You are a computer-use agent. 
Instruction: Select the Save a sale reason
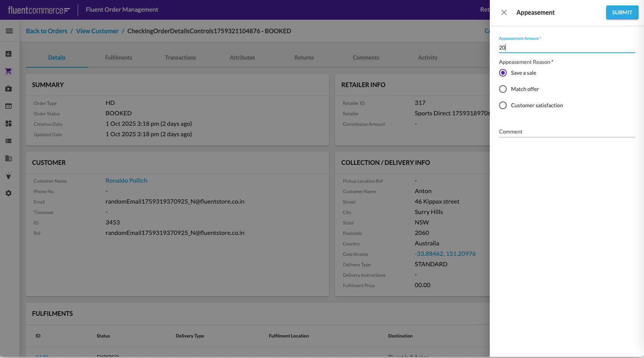pos(503,73)
